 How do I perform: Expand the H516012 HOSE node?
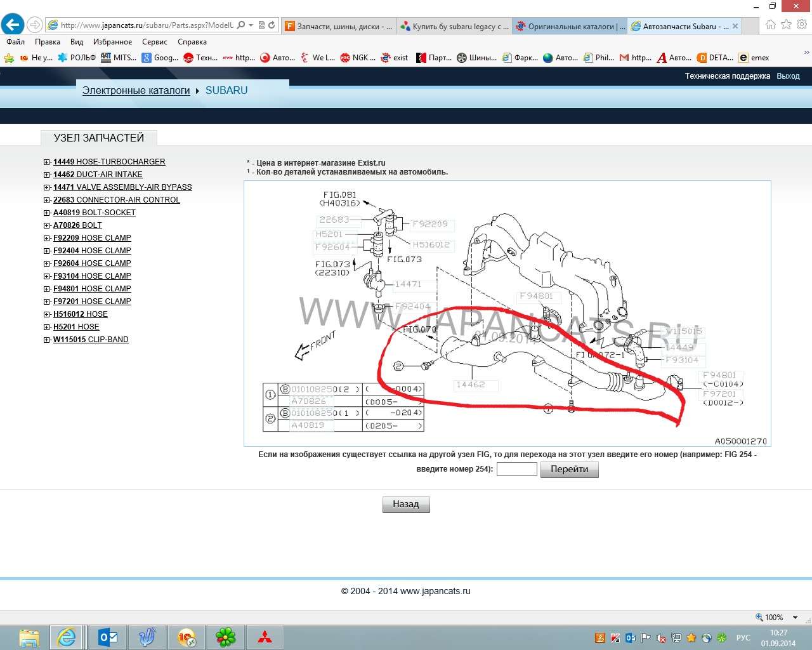coord(46,314)
